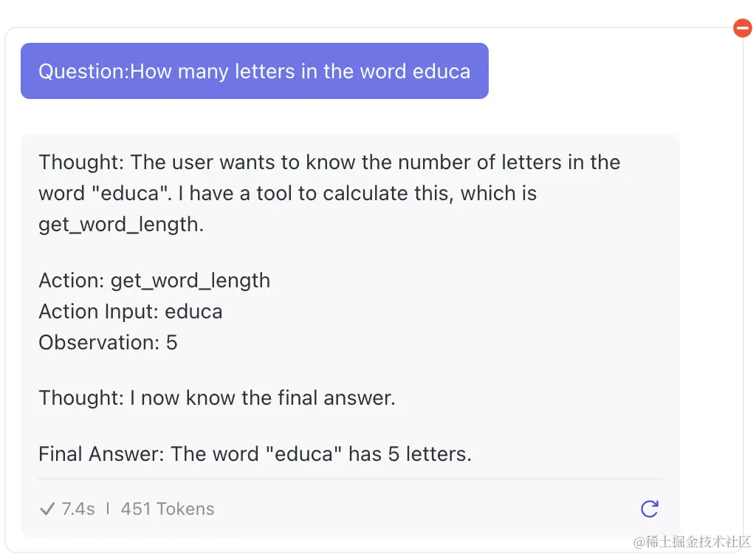Image resolution: width=756 pixels, height=554 pixels.
Task: Click the Final Answer sentence
Action: click(x=255, y=454)
